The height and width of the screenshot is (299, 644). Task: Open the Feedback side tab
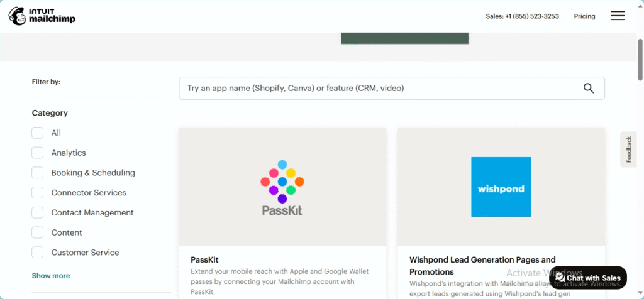(x=628, y=149)
